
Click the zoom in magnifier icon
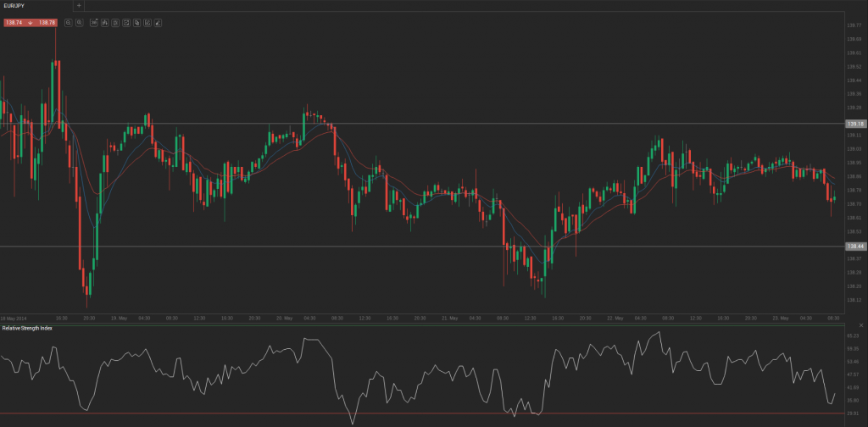coord(79,23)
